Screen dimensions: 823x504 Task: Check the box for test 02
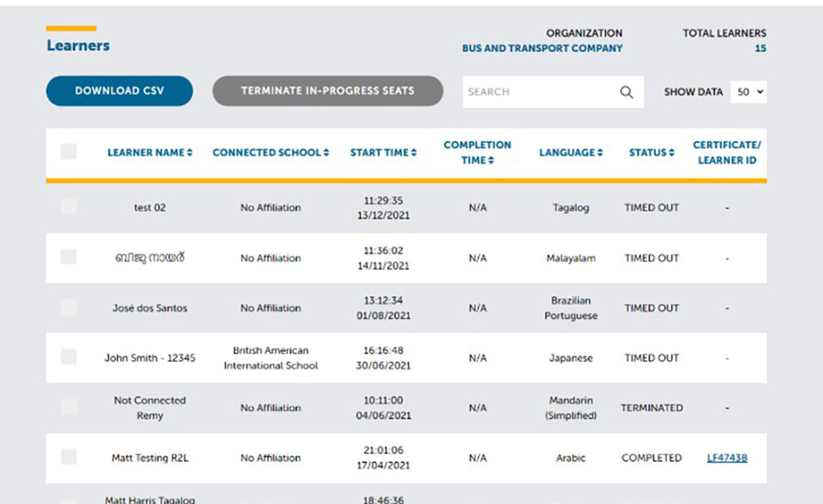pos(69,207)
